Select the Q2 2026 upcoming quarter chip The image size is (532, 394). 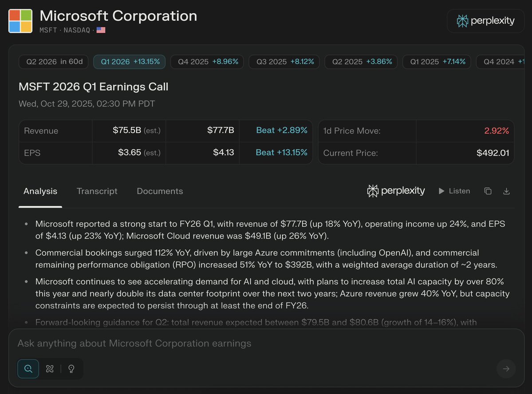click(53, 62)
